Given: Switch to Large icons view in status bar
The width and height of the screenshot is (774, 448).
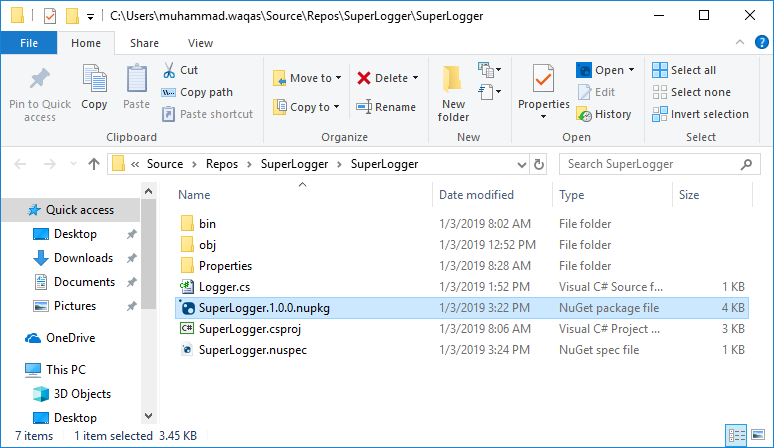Looking at the screenshot, I should coord(758,435).
